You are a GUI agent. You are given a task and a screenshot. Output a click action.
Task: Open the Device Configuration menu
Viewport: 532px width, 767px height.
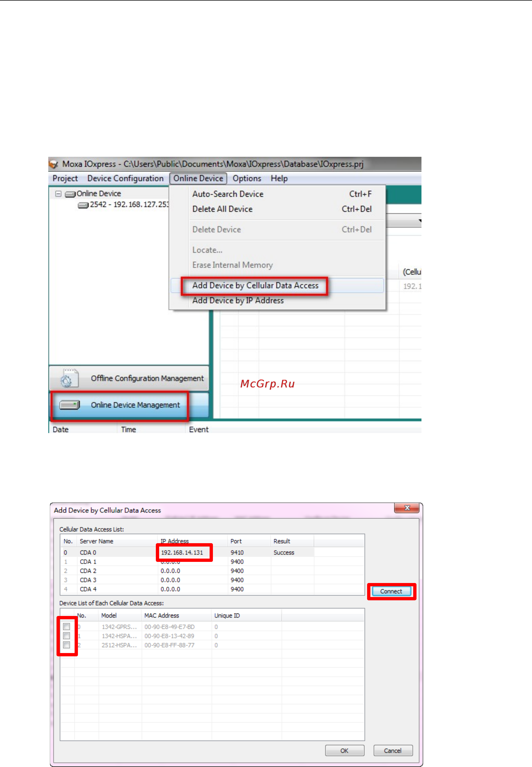click(125, 178)
